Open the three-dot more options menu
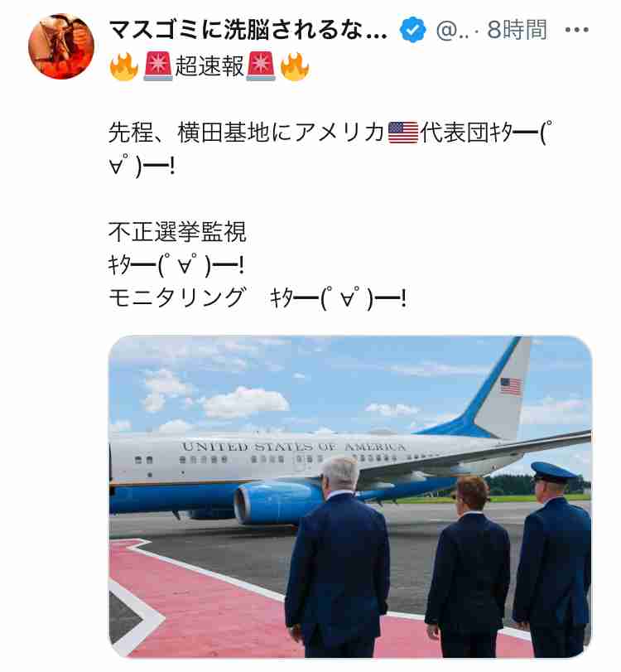 pos(576,30)
